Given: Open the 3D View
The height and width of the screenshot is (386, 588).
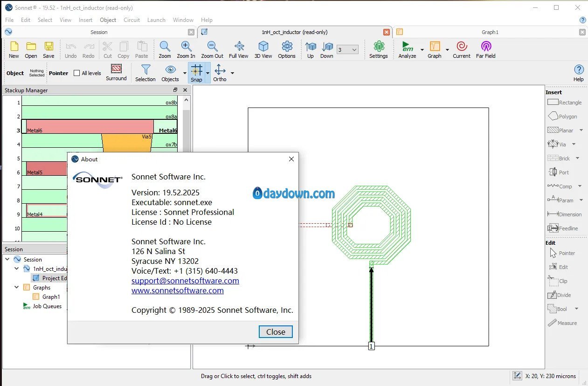Looking at the screenshot, I should click(263, 49).
